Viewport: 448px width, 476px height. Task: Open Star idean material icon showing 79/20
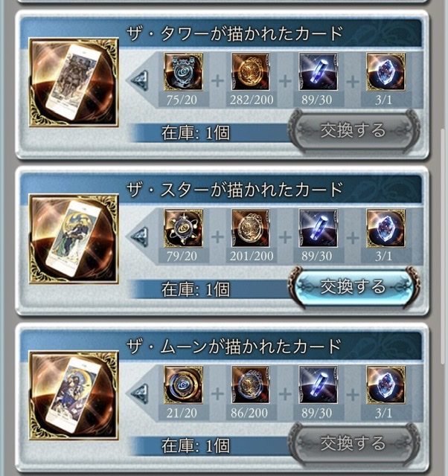coord(184,228)
